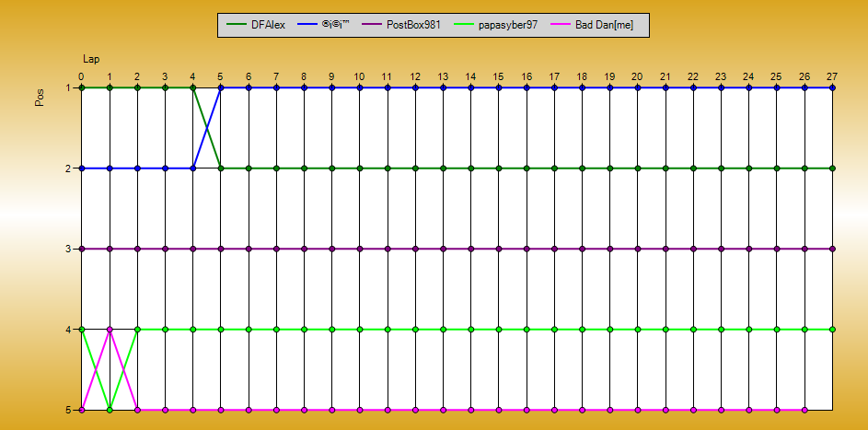Image resolution: width=868 pixels, height=430 pixels.
Task: Click the 'Lap' axis title
Action: click(x=91, y=58)
